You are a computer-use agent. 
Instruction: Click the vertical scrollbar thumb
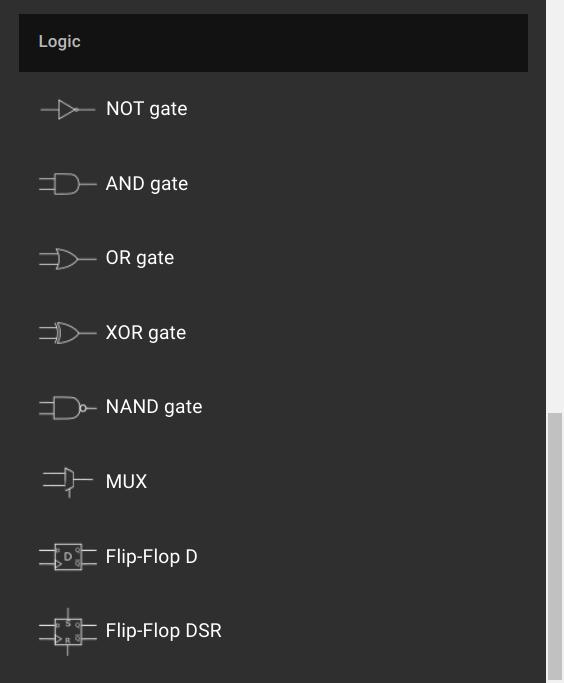[555, 546]
